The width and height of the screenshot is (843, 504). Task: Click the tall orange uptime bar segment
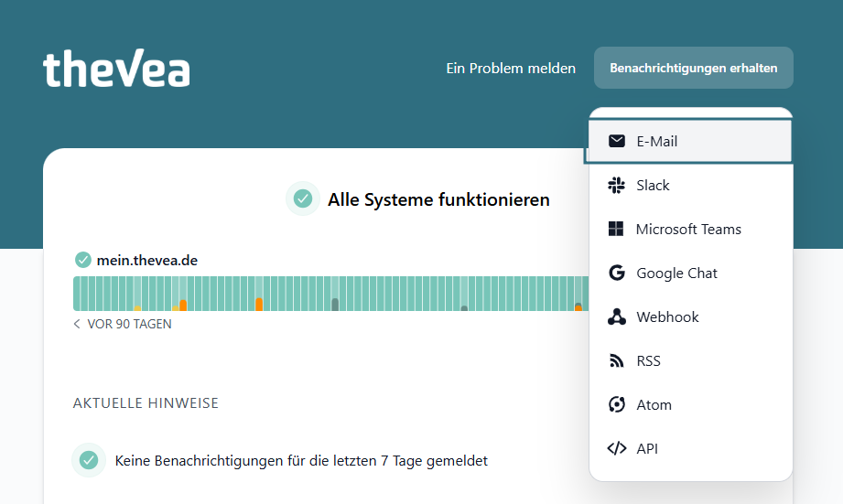coord(259,303)
